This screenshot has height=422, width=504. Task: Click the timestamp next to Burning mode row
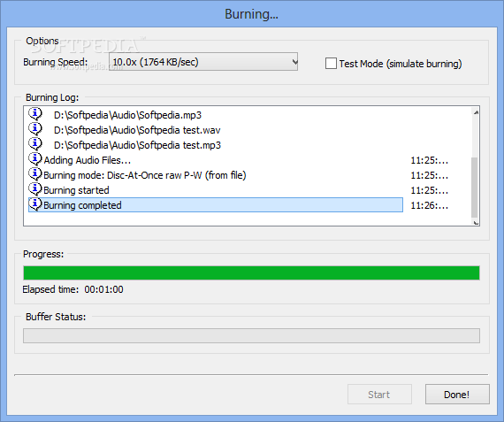429,175
